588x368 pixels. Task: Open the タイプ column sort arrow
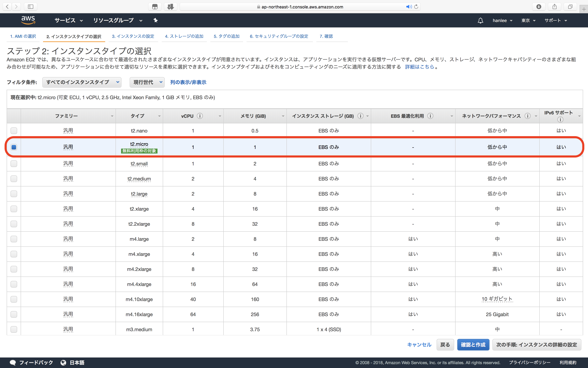159,116
